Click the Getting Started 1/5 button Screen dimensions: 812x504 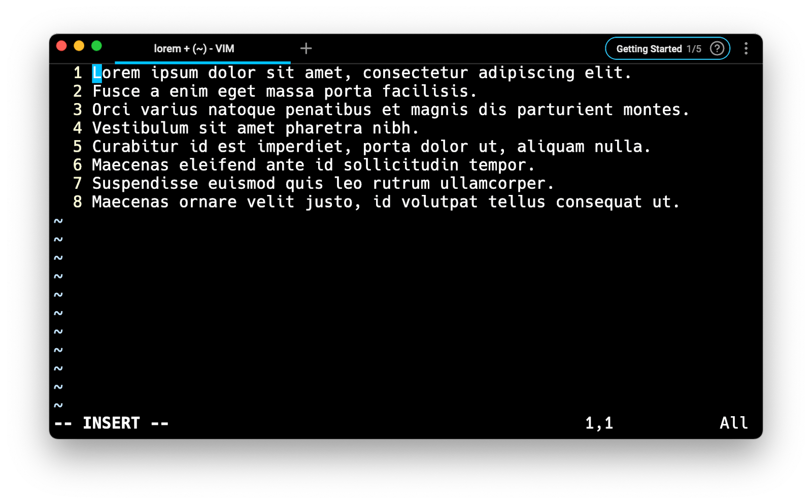pos(667,48)
